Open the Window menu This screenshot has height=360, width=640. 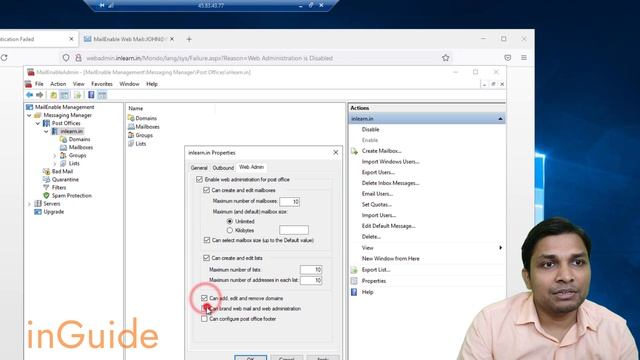point(129,84)
